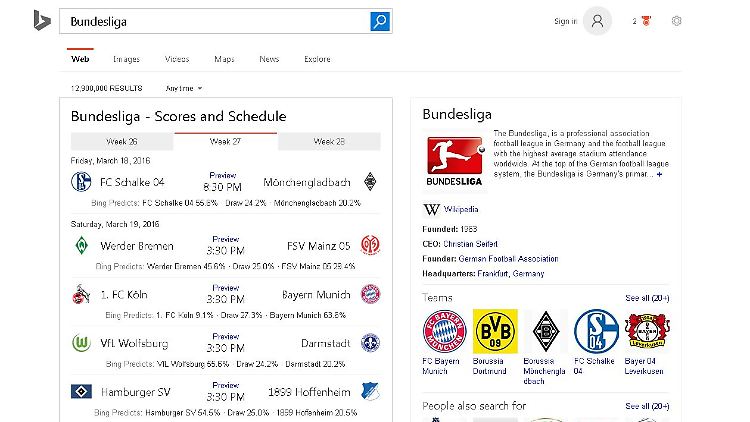Switch to the Week 26 tab
Viewport: 750px width, 422px height.
coord(122,142)
